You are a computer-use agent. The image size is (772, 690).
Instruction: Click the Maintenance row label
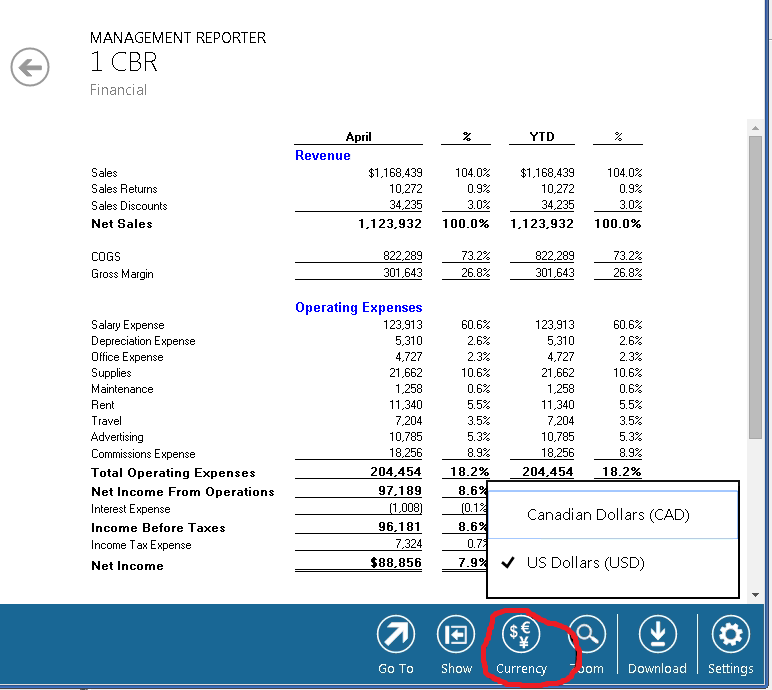(122, 389)
